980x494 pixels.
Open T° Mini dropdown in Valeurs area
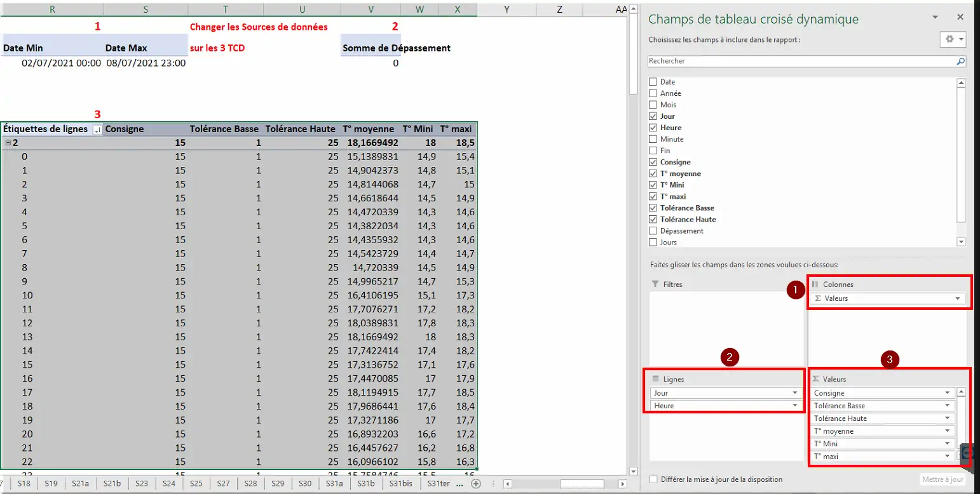(948, 444)
